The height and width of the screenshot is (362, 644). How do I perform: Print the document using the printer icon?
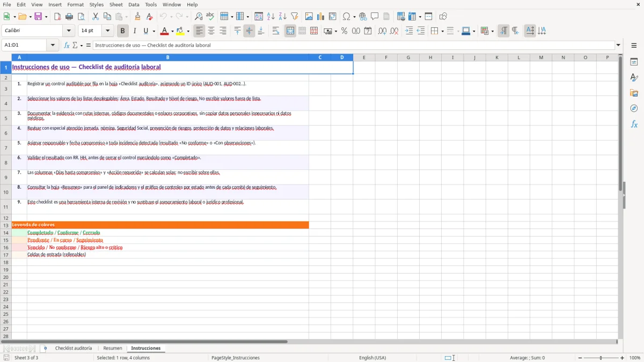69,17
